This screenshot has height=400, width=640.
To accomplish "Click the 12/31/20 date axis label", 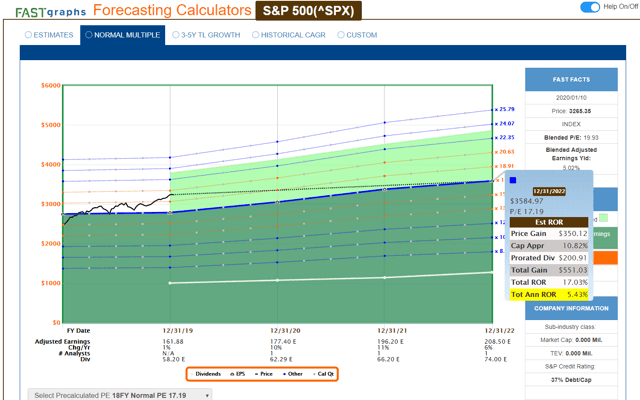I will click(x=285, y=331).
